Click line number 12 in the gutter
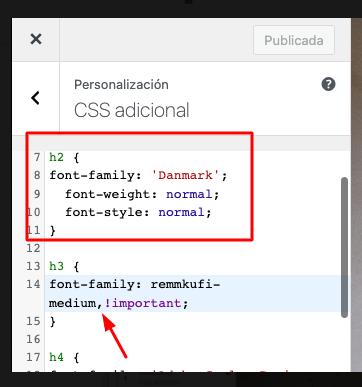 (x=33, y=248)
